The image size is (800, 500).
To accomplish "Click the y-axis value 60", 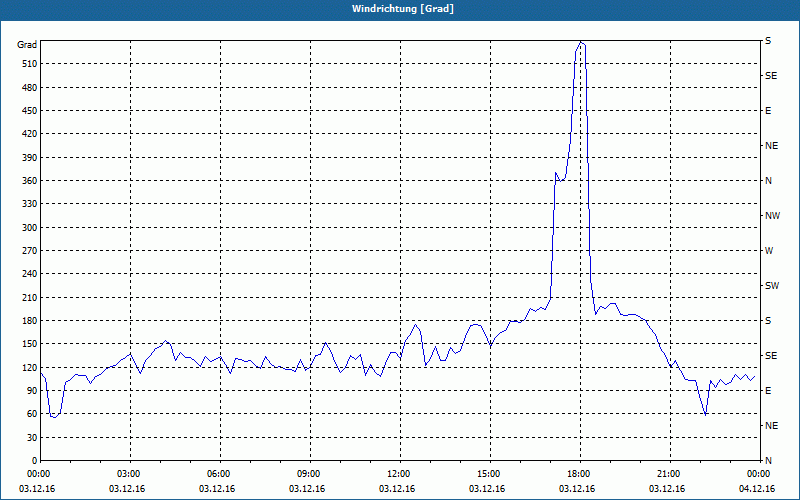I will pyautogui.click(x=32, y=414).
